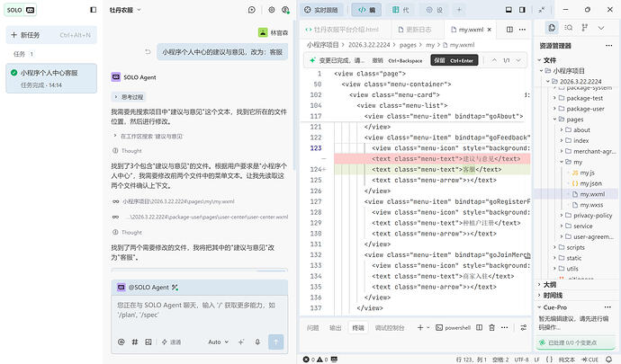Toggle the 速通 fast mode option

click(x=171, y=342)
